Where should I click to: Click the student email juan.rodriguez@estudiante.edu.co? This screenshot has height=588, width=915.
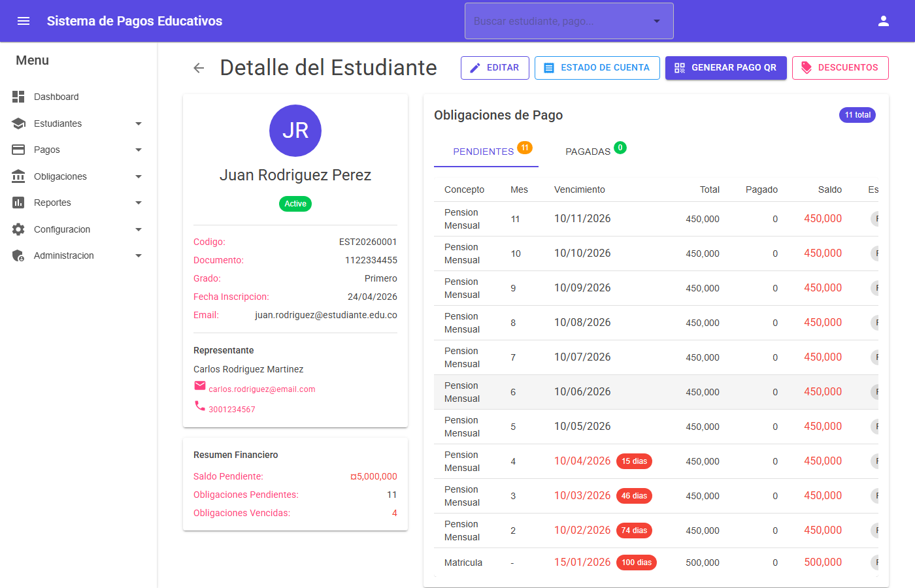tap(326, 315)
